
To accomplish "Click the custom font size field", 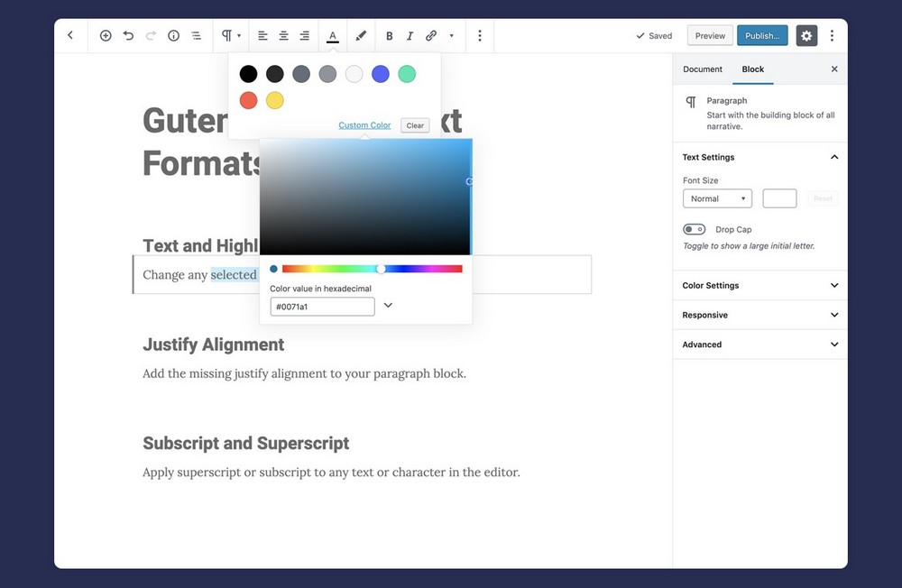I will pos(779,198).
